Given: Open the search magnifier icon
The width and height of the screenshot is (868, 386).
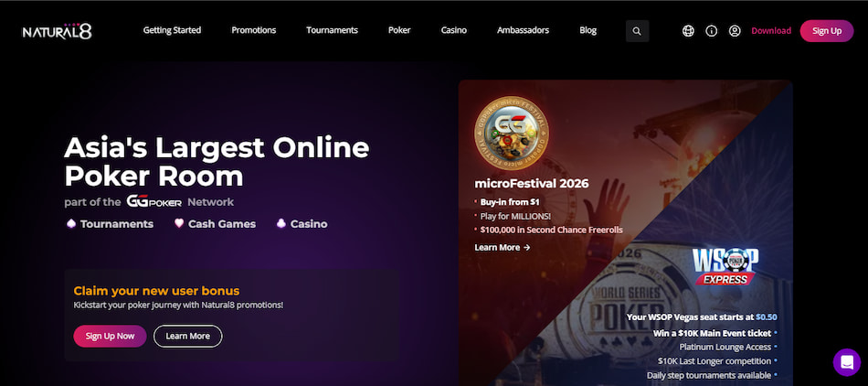Looking at the screenshot, I should (637, 31).
